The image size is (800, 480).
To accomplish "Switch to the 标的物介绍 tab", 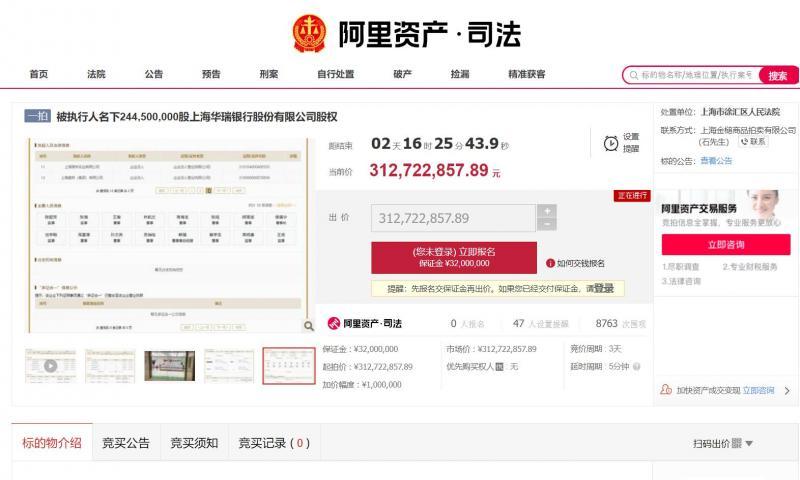I will pos(52,443).
